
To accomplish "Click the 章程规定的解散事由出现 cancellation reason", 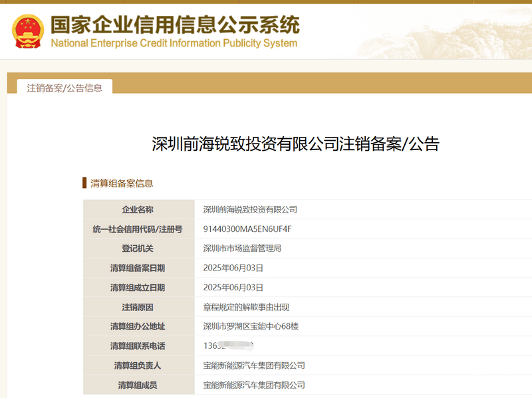I will (246, 307).
